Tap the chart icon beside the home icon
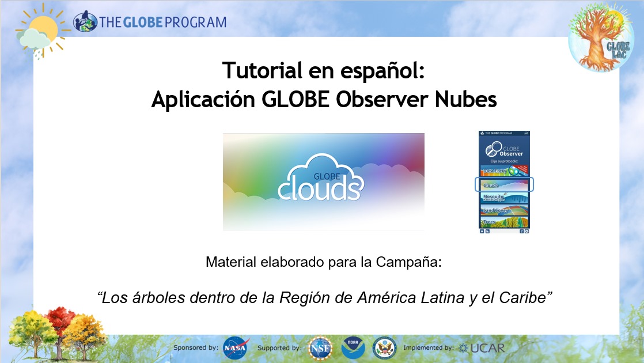Image resolution: width=644 pixels, height=363 pixels. pyautogui.click(x=487, y=232)
